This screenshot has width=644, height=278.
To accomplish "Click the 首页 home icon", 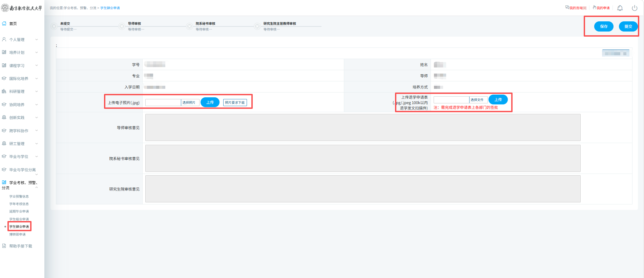I will click(4, 23).
